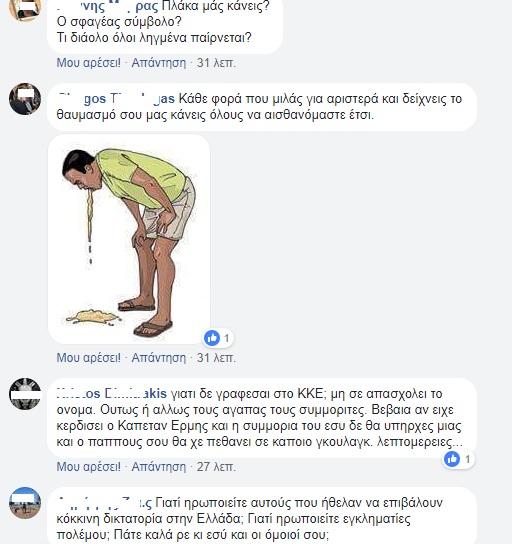Click the like reaction icon on the KKE comment

(x=452, y=459)
